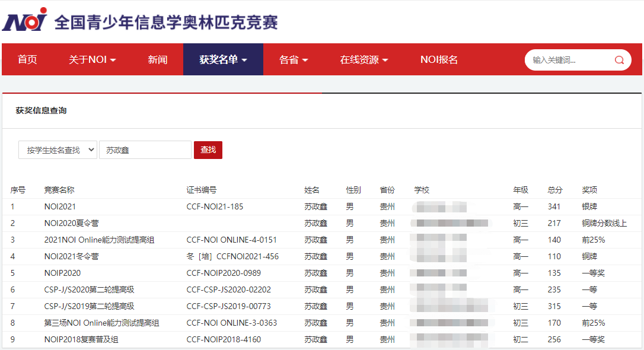Viewport: 644px width, 350px height.
Task: Select the NOI2020夏令营 cell
Action: click(x=72, y=223)
